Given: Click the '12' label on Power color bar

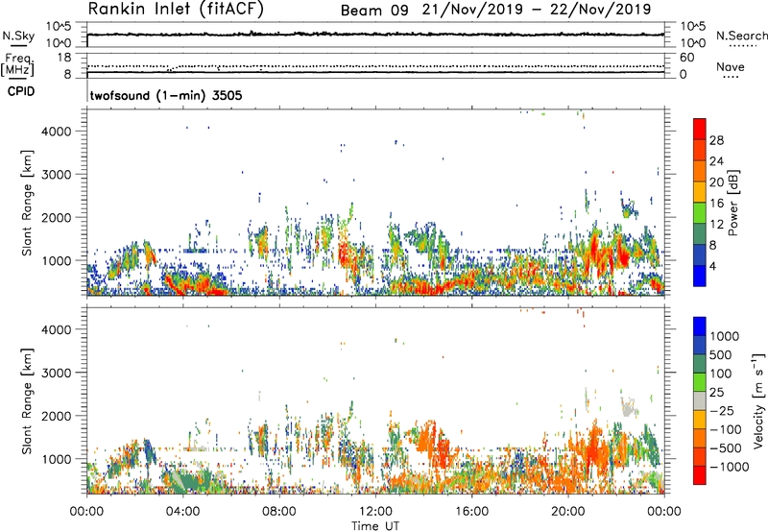Looking at the screenshot, I should pyautogui.click(x=716, y=225).
